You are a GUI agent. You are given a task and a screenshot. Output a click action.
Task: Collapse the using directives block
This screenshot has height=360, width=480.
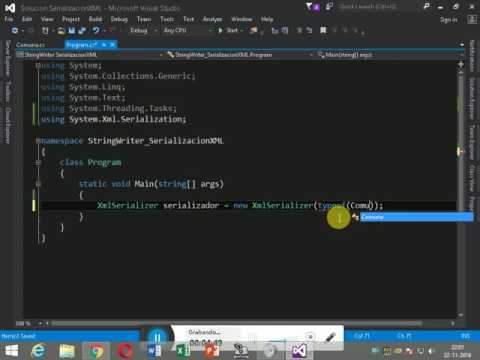(x=38, y=66)
